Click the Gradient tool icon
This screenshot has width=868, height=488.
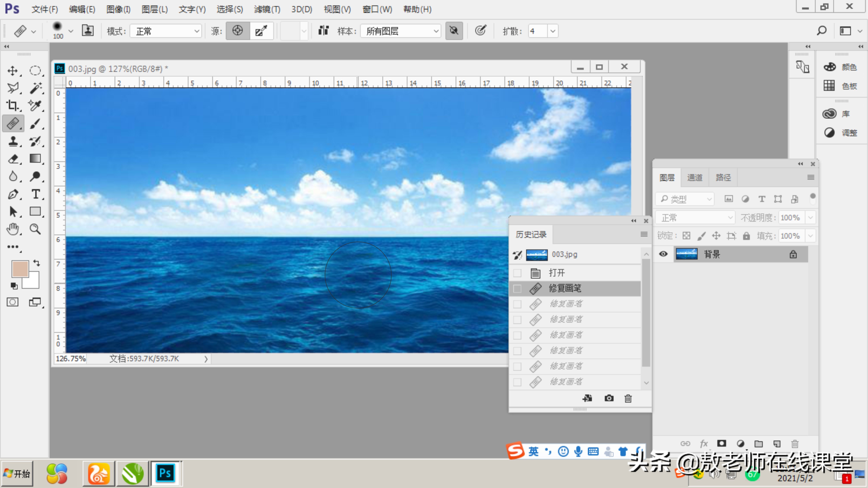35,159
